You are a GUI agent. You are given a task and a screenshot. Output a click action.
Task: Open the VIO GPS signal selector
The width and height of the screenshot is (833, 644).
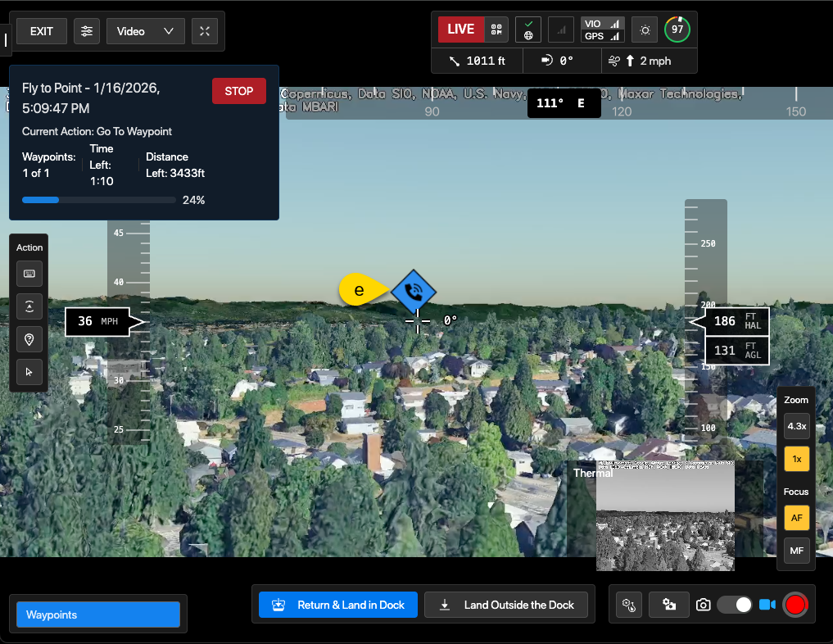coord(602,30)
